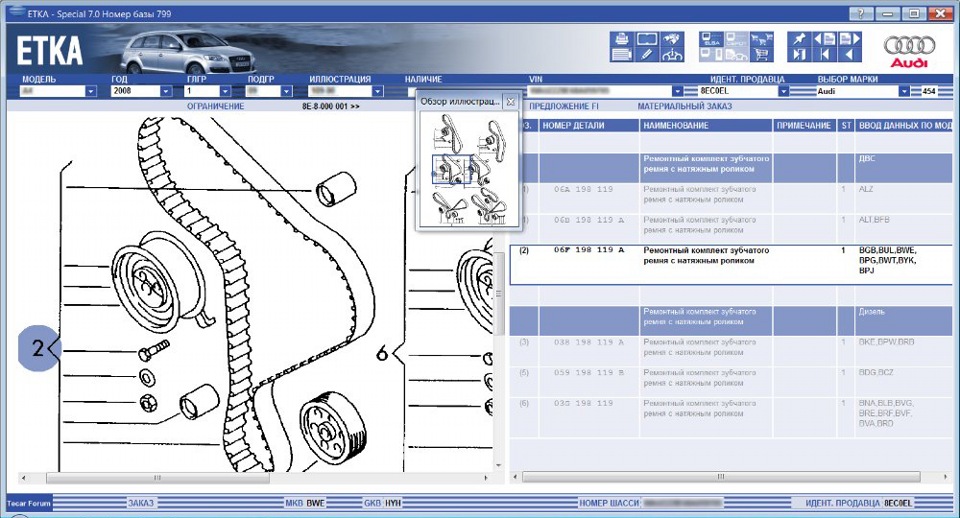Click the Ограничение label

pyautogui.click(x=216, y=106)
